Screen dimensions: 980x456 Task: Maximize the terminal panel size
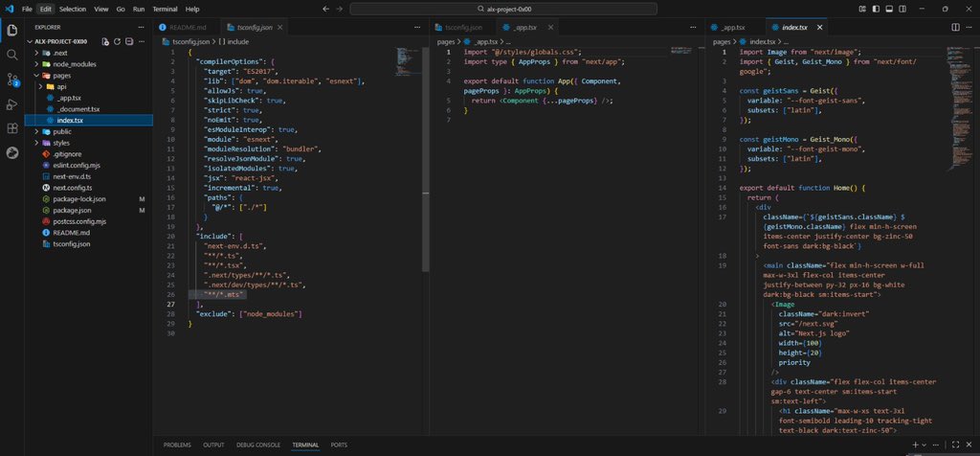(x=955, y=445)
